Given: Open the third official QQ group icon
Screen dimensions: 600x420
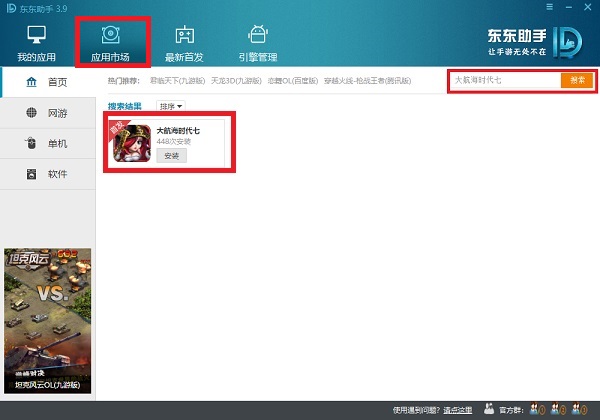Looking at the screenshot, I should tap(579, 409).
